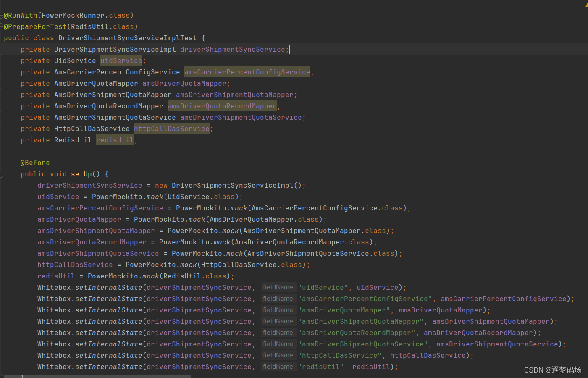Click fieldName hint before "uidService" string
This screenshot has height=378, width=588.
[279, 288]
